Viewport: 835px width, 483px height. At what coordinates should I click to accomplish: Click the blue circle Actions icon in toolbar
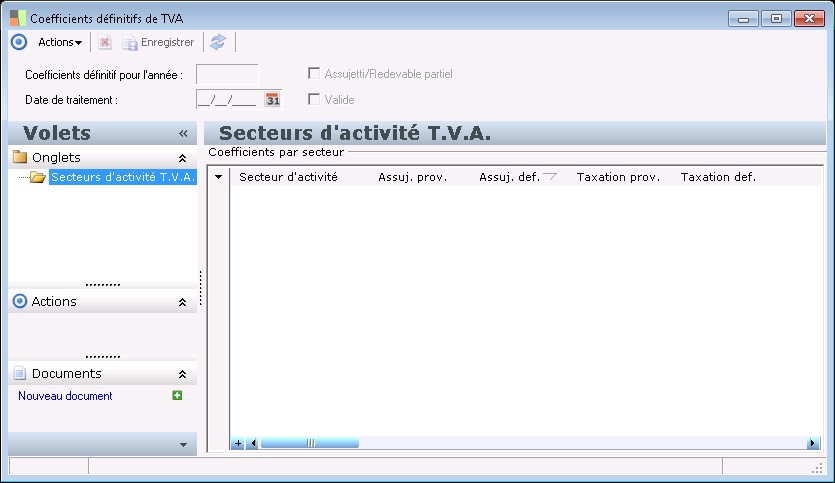[19, 42]
